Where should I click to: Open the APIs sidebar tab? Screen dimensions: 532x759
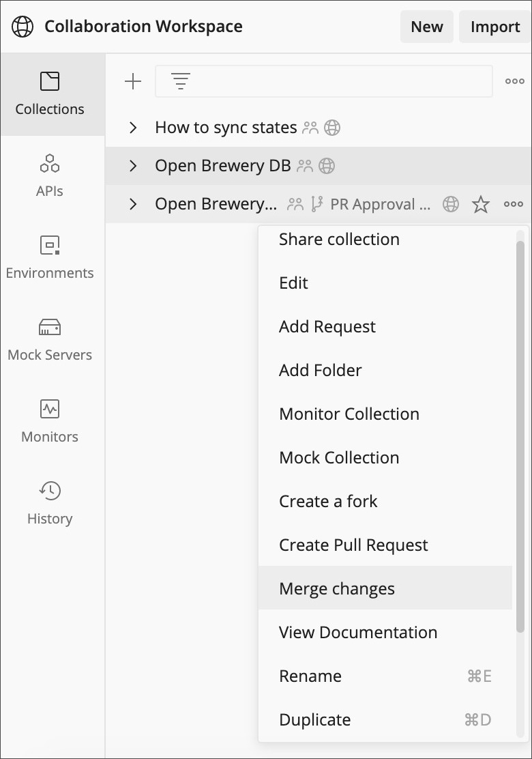click(x=50, y=176)
